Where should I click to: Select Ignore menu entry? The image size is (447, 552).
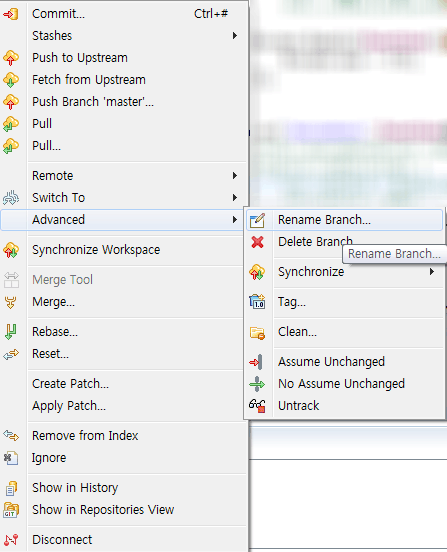click(x=124, y=458)
